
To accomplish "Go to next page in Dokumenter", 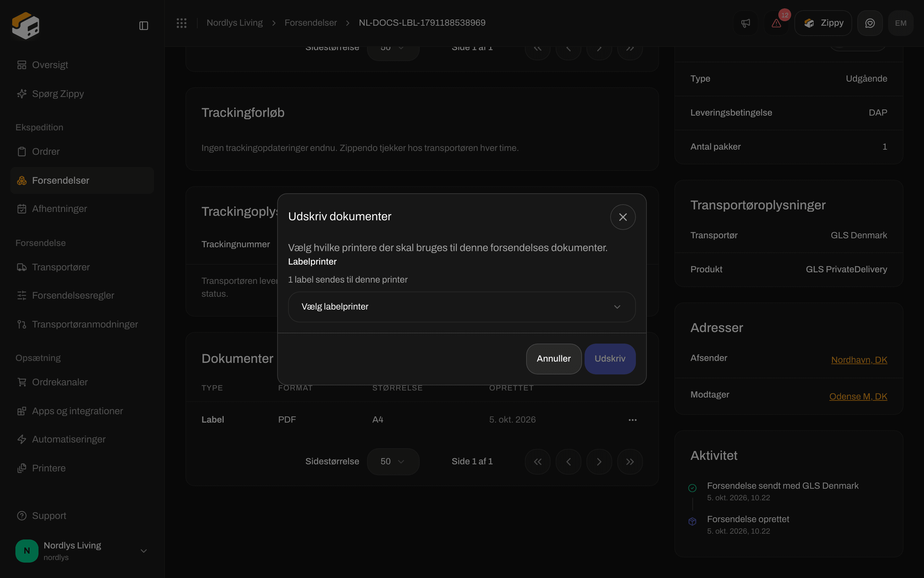I will point(599,462).
